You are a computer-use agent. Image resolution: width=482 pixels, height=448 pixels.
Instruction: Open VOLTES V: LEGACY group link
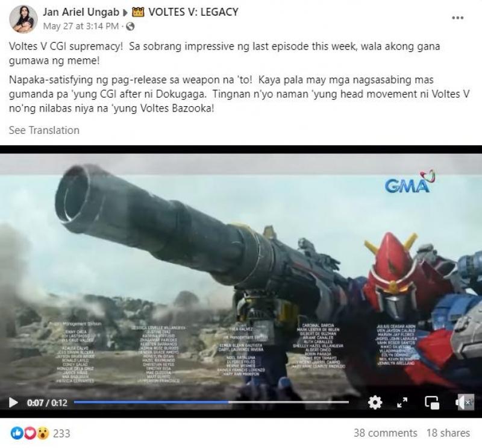click(x=193, y=12)
